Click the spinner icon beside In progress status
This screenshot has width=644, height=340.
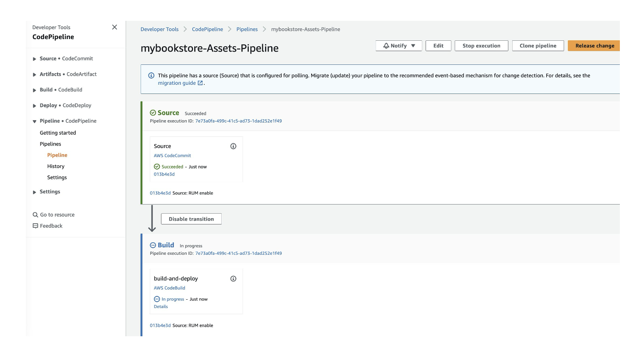tap(156, 299)
